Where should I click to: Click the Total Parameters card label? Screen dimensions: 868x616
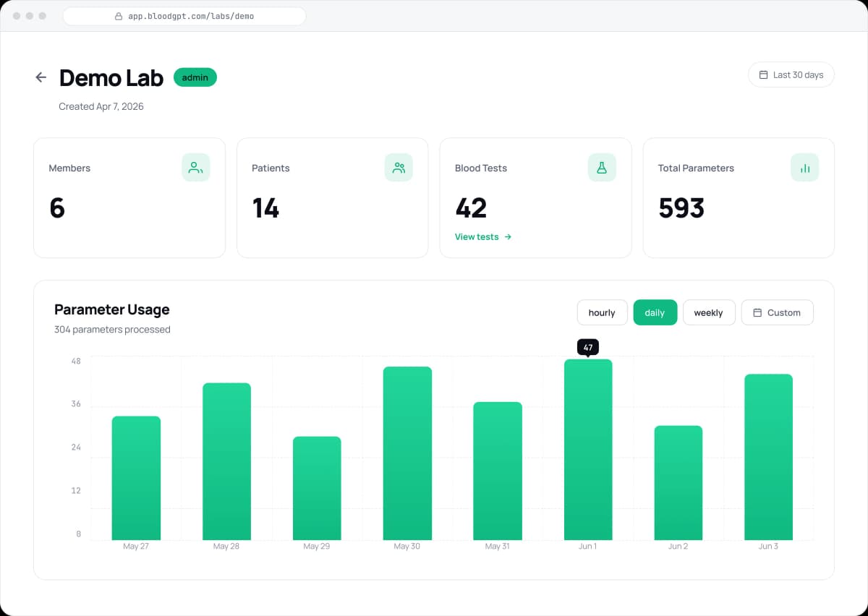point(696,168)
